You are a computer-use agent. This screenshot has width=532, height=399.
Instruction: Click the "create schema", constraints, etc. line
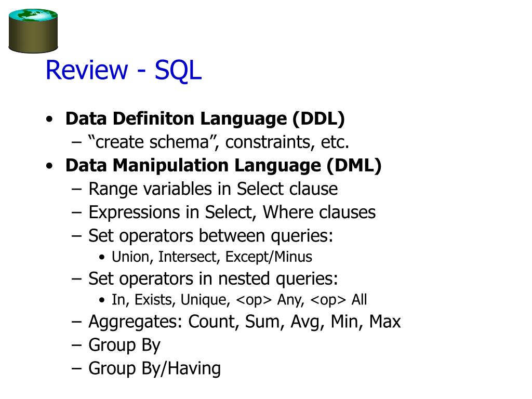[x=219, y=142]
